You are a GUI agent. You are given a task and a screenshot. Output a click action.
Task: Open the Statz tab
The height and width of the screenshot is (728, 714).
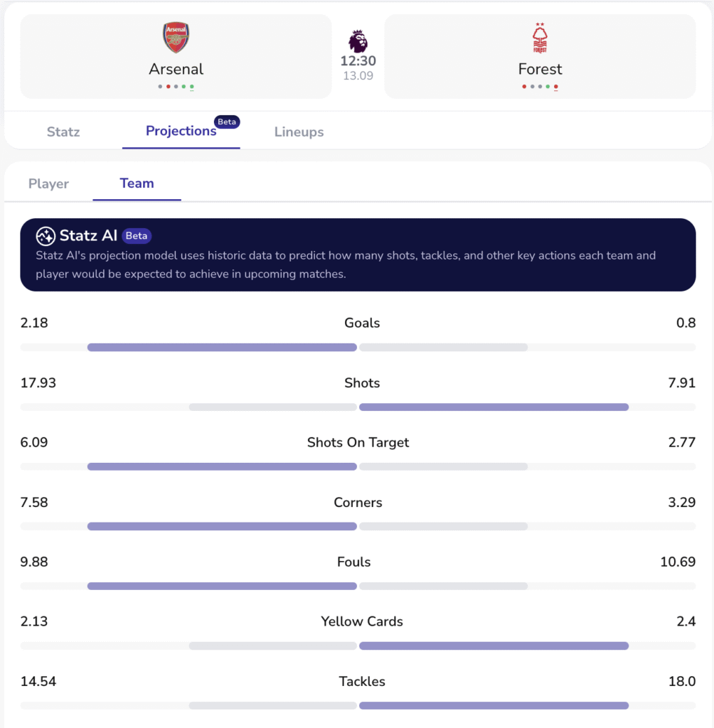(63, 132)
